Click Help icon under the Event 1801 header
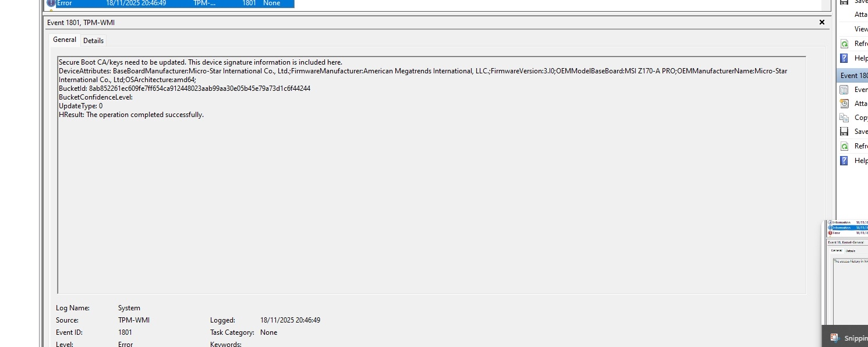The width and height of the screenshot is (868, 347). coord(844,161)
